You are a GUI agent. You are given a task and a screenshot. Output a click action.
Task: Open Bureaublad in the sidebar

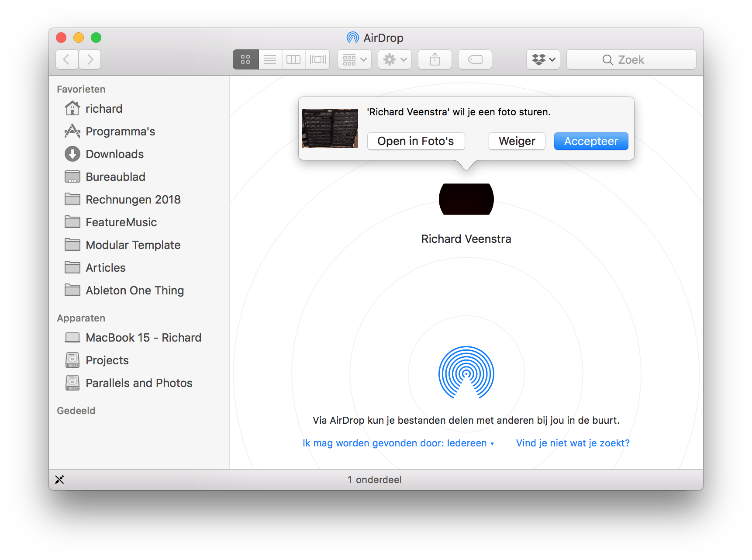pos(139,177)
